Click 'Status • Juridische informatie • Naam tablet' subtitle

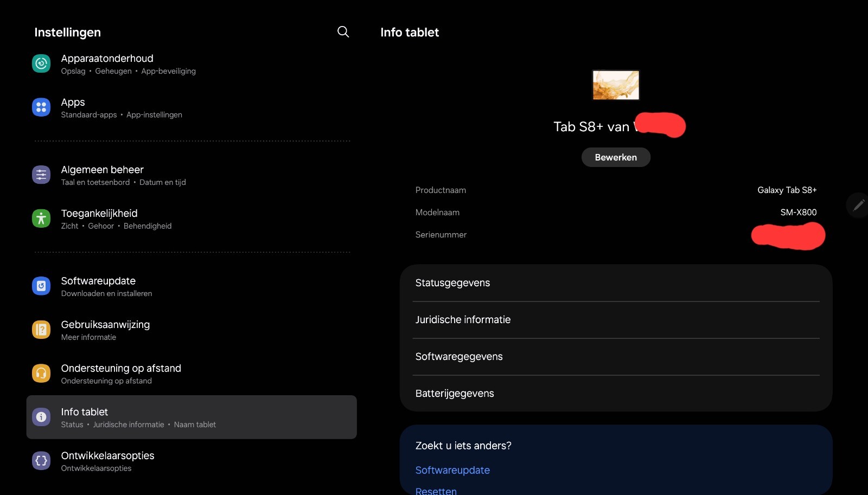click(x=138, y=425)
